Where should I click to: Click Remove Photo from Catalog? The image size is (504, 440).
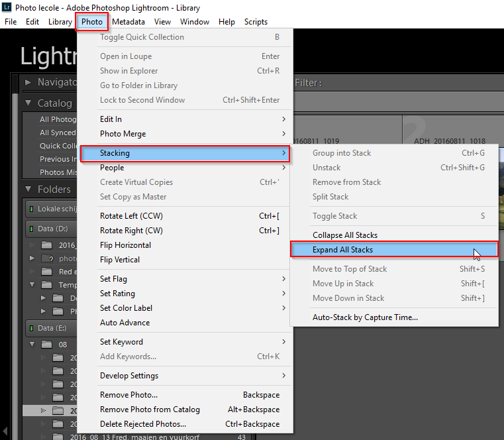150,410
